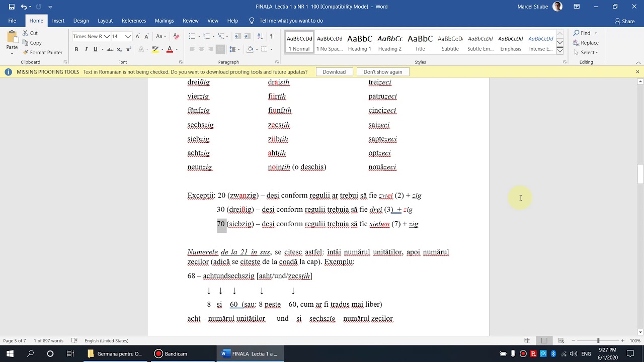Sort the selected paragraphs
Screen dimensions: 644x362
(x=260, y=36)
